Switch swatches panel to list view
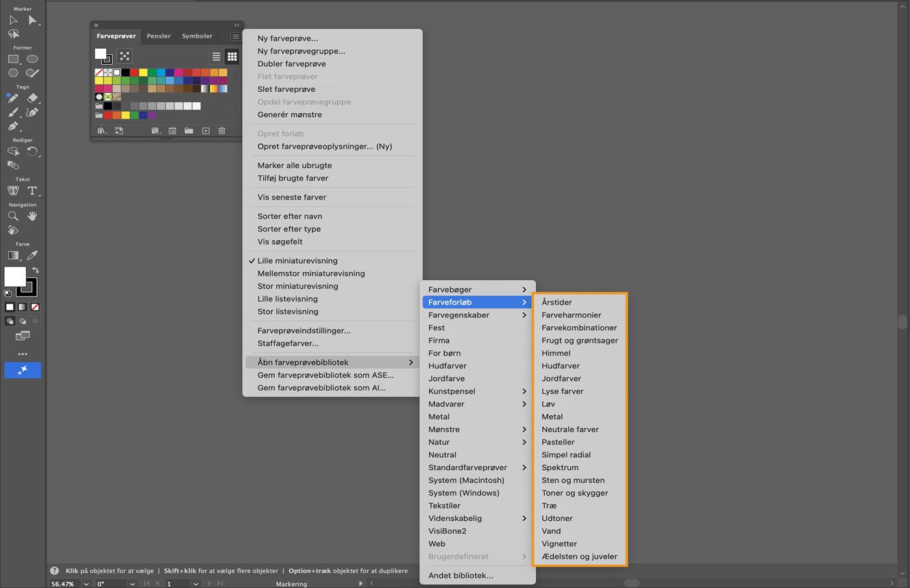 217,57
